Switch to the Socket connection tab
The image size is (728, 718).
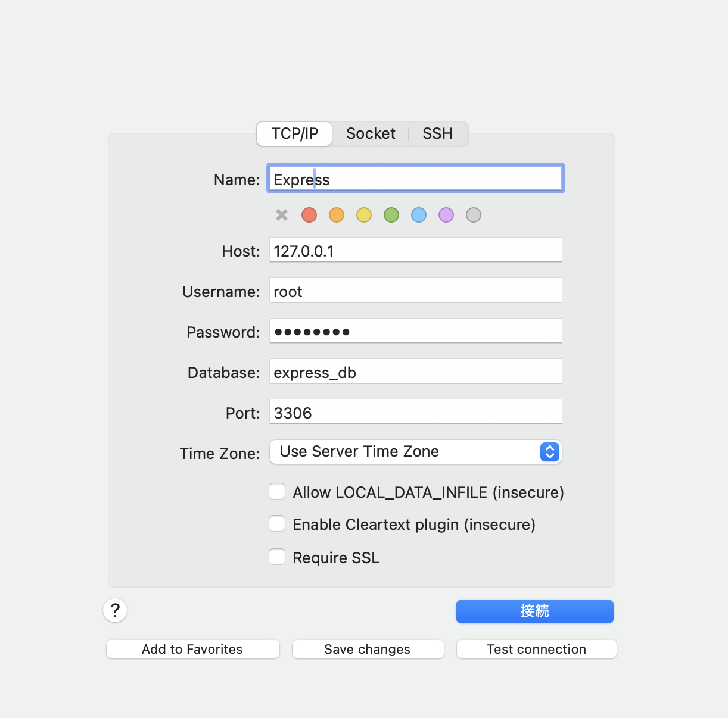click(371, 133)
